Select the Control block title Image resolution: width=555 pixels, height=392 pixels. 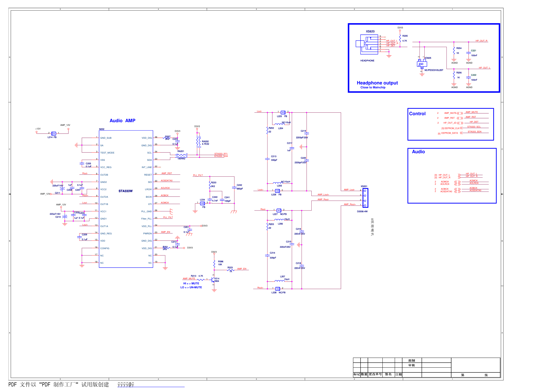[x=417, y=114]
